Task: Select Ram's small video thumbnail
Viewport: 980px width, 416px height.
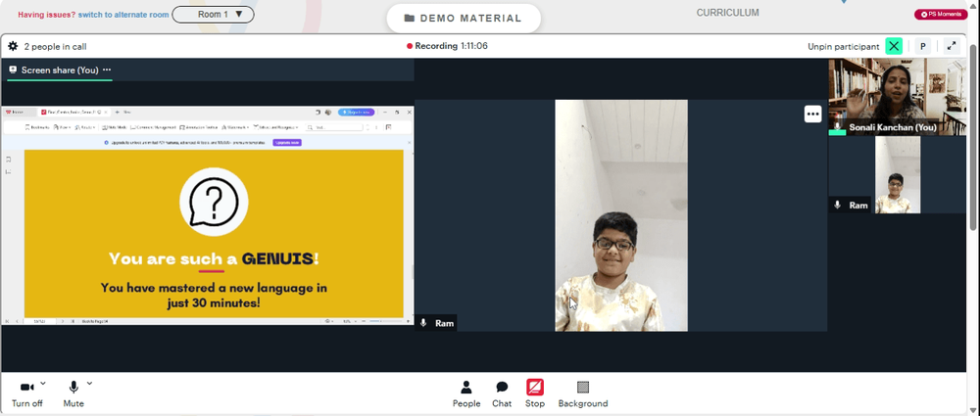Action: (x=897, y=175)
